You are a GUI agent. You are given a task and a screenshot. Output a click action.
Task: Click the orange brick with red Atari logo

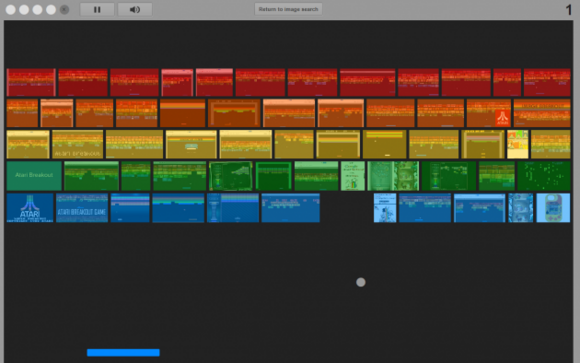[x=489, y=113]
